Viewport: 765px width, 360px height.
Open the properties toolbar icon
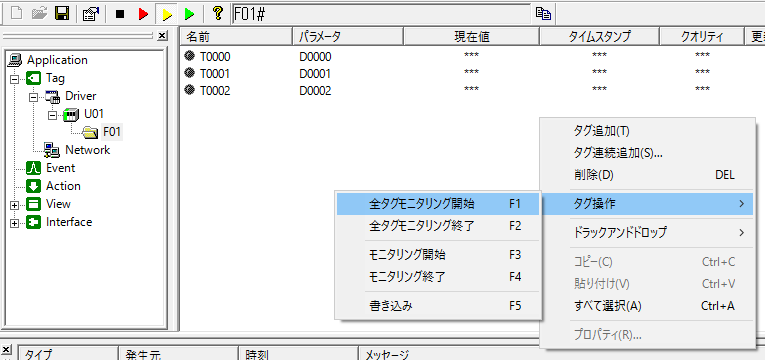point(91,14)
